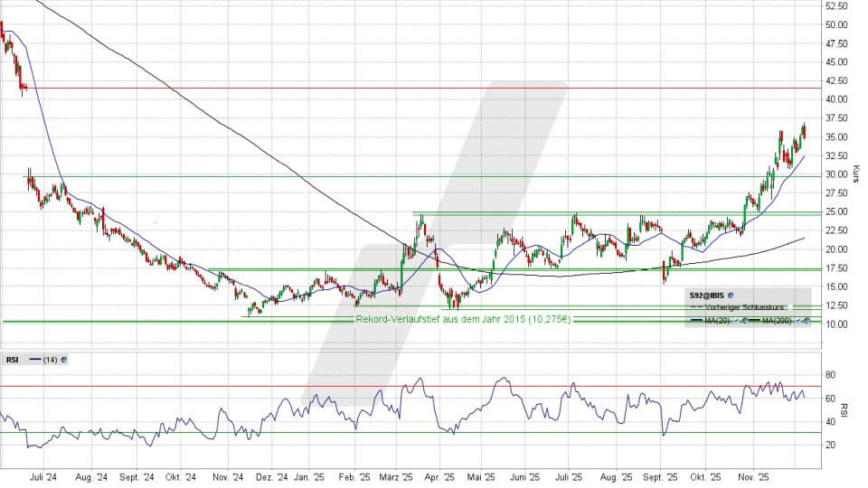Click the Juli '25 date label
This screenshot has height=488, width=868.
(569, 477)
